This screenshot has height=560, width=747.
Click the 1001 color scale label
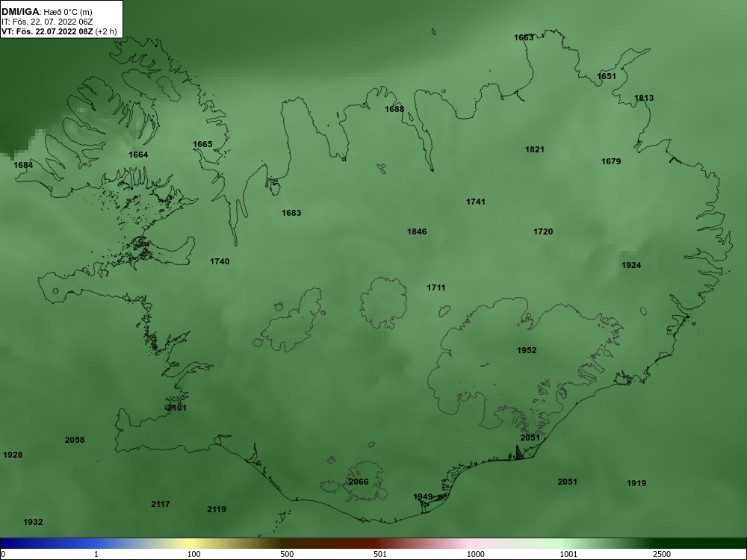pyautogui.click(x=568, y=554)
